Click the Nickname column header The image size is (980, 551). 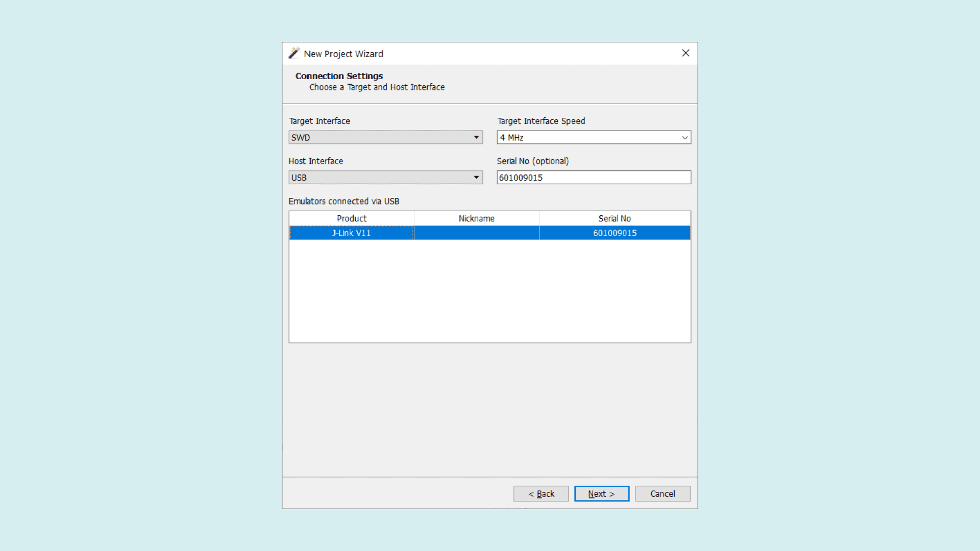476,218
